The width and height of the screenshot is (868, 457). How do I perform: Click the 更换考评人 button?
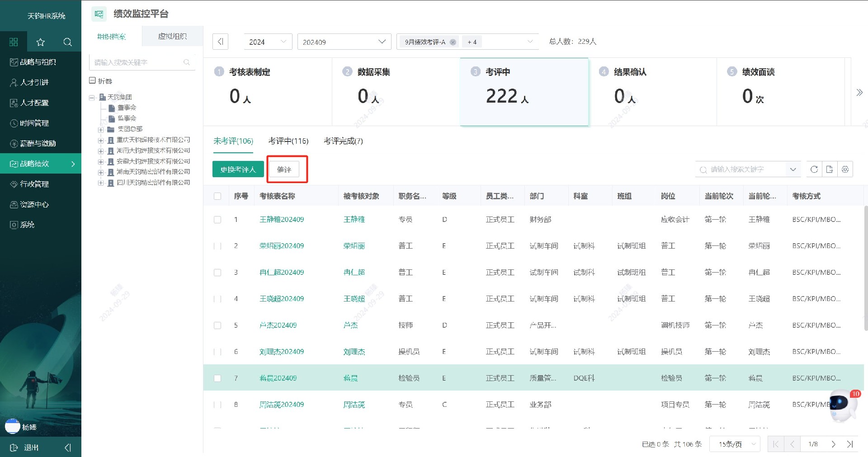click(238, 170)
